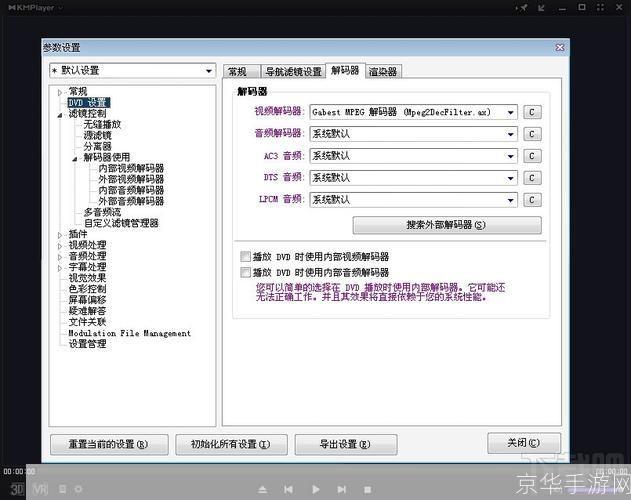This screenshot has width=631, height=500.
Task: Reset 音频解码器 with its C button
Action: (x=532, y=134)
